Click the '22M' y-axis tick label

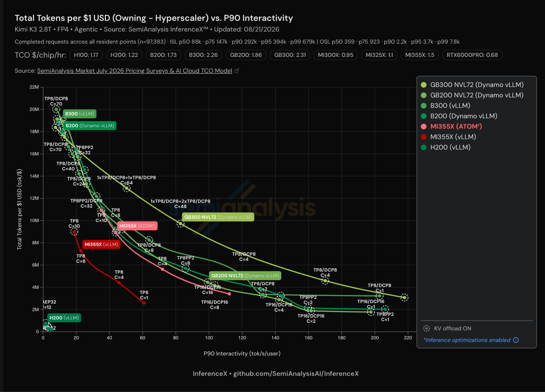pos(34,87)
